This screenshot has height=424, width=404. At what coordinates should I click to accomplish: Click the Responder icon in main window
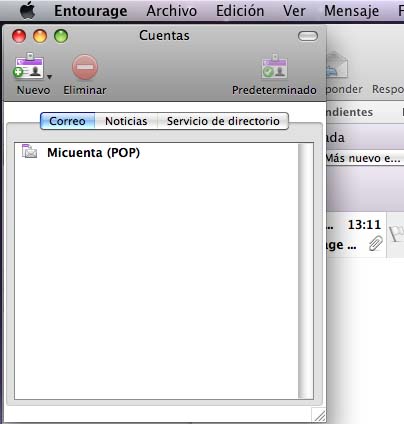click(x=337, y=65)
